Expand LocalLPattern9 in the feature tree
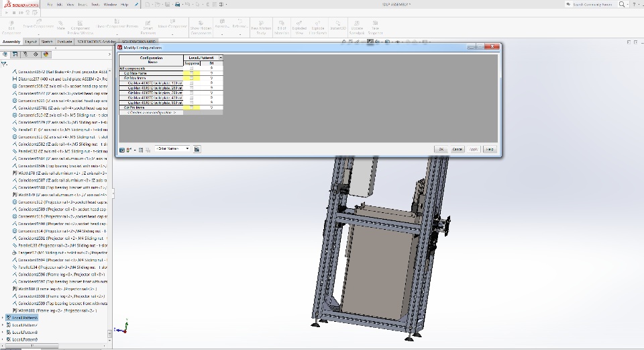 point(3,340)
